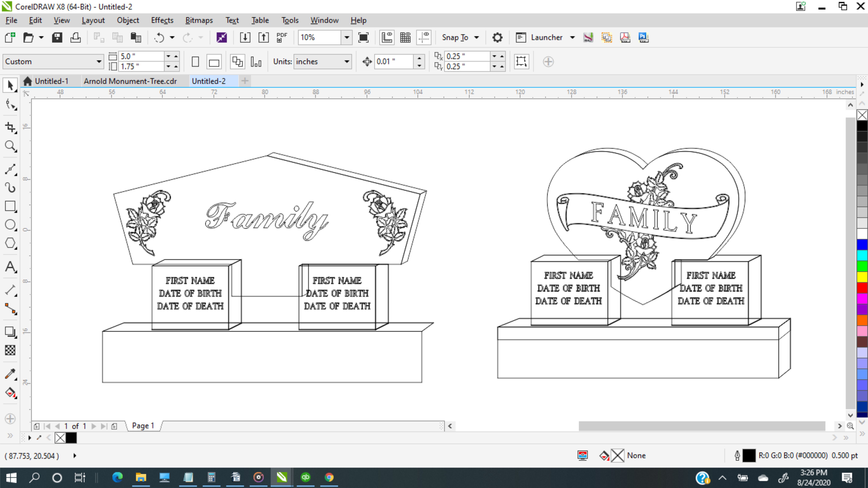Open the Effects menu
868x488 pixels.
tap(162, 20)
